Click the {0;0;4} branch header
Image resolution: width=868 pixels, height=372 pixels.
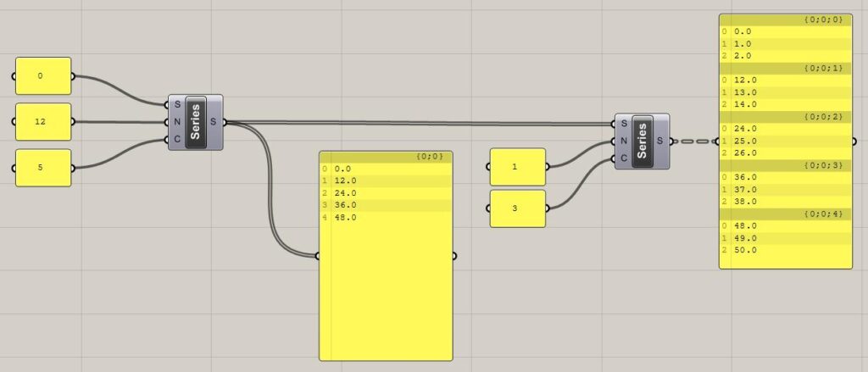pyautogui.click(x=786, y=214)
